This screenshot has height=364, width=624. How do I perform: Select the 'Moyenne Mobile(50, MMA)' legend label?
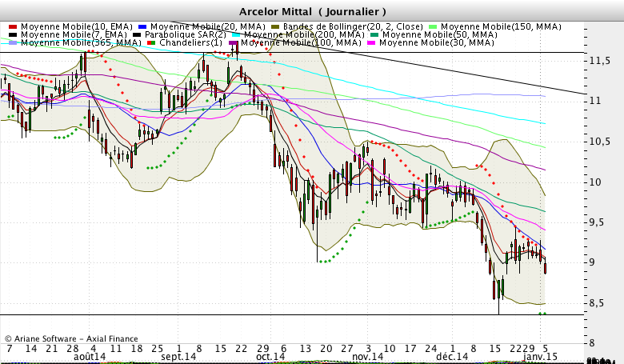[x=440, y=34]
